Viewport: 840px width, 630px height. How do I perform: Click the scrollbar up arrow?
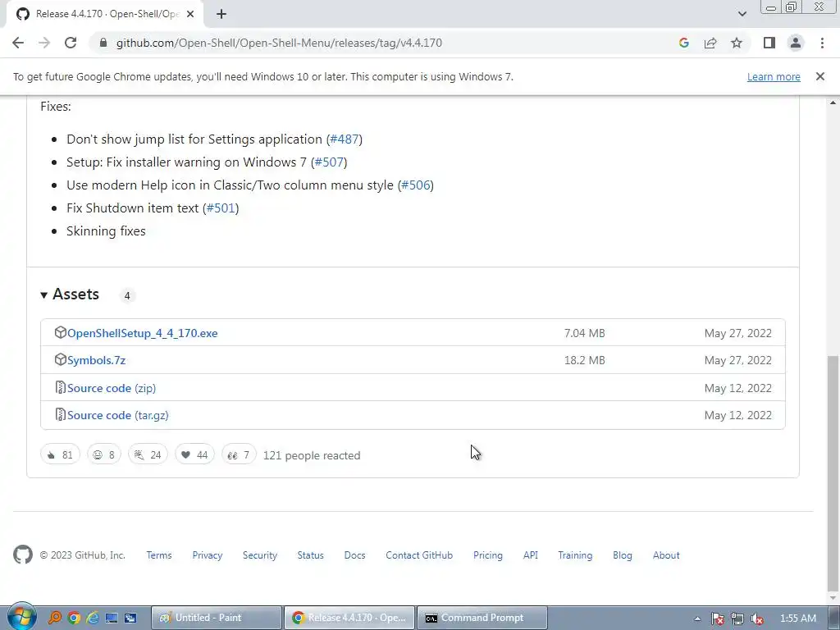point(833,103)
